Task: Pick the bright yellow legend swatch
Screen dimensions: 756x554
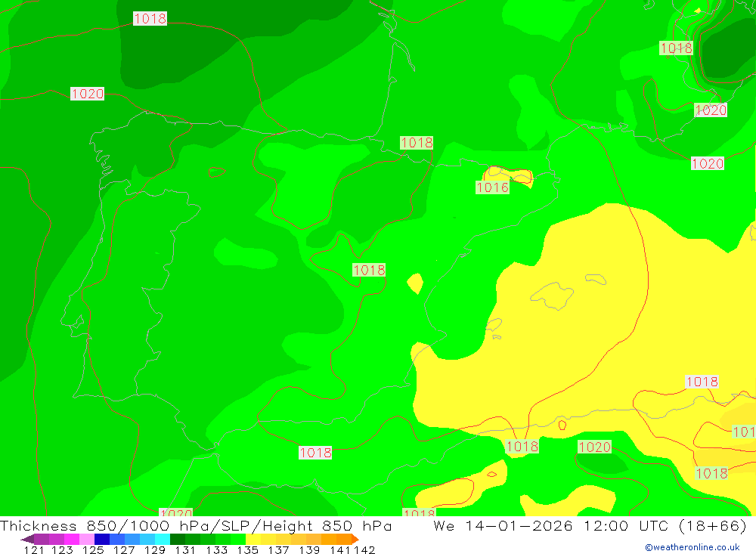Action: (253, 539)
